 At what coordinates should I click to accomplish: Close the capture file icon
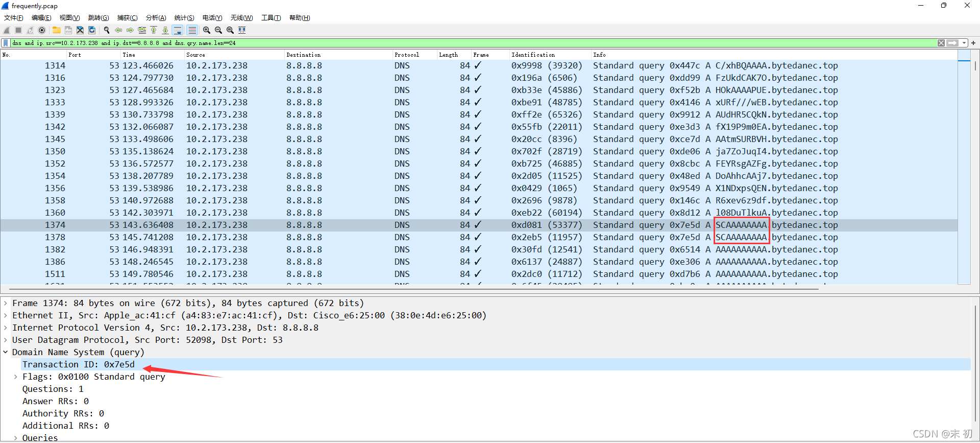(x=80, y=30)
